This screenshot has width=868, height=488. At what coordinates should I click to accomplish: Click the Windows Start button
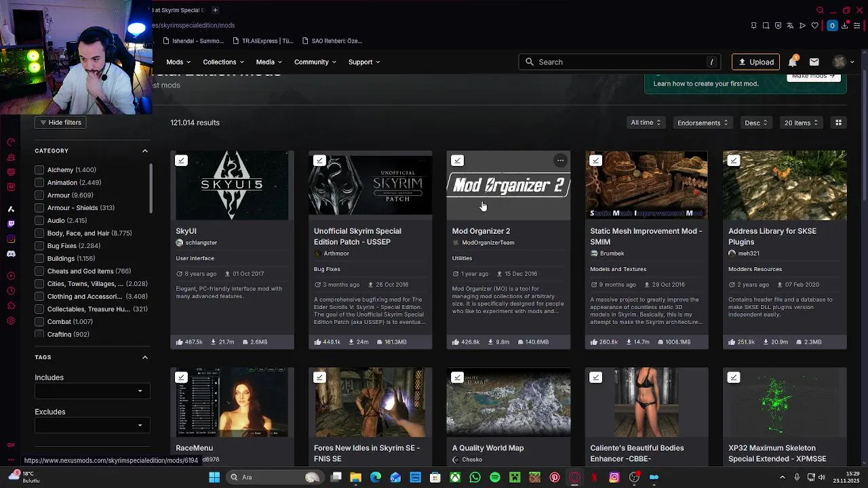click(214, 478)
